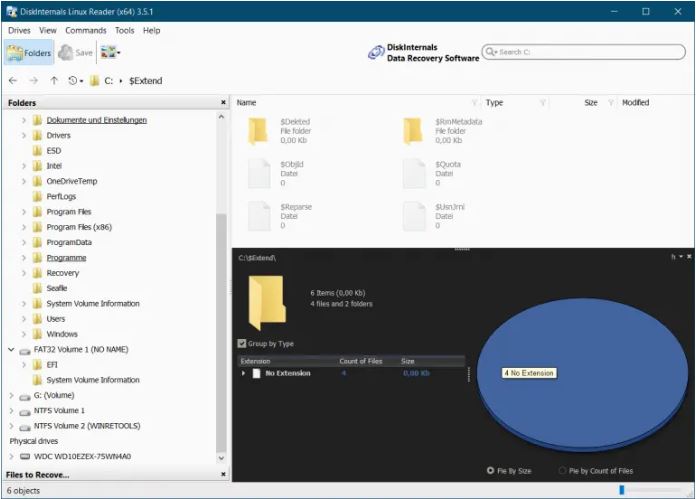Expand the Windows folder node

[24, 334]
